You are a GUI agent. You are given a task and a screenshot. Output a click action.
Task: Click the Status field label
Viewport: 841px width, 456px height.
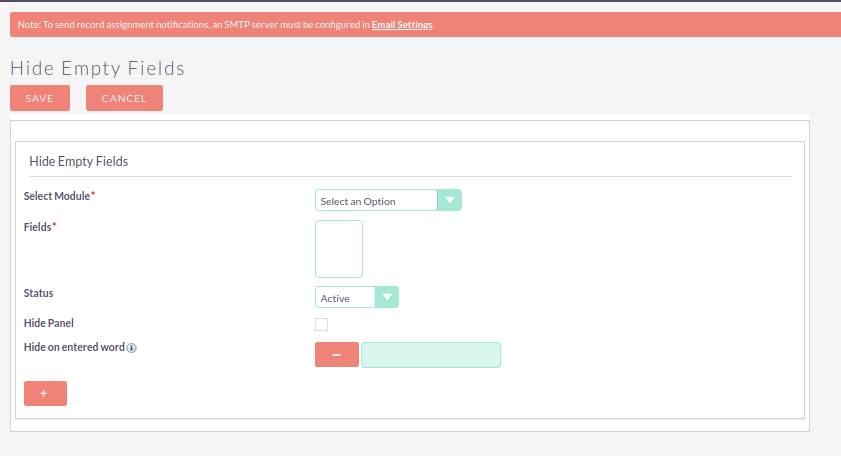coord(38,293)
